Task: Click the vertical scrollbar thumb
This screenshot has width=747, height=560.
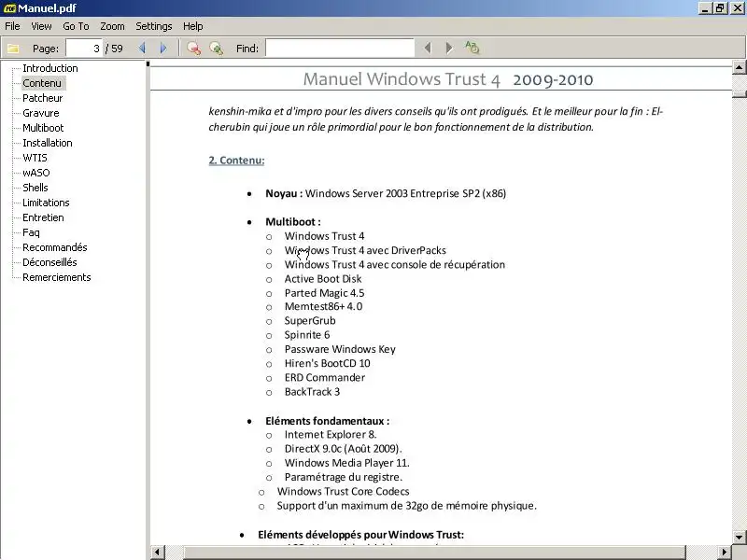Action: [739, 94]
